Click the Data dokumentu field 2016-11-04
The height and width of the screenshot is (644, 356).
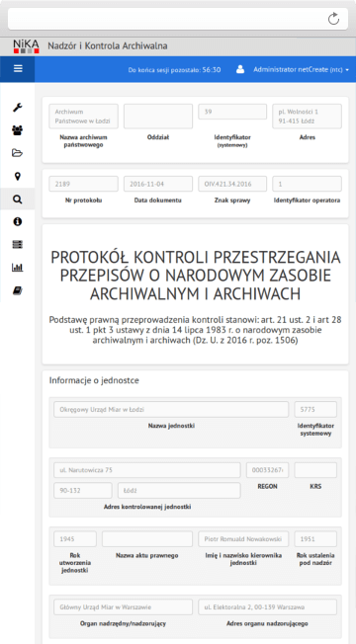click(x=158, y=184)
